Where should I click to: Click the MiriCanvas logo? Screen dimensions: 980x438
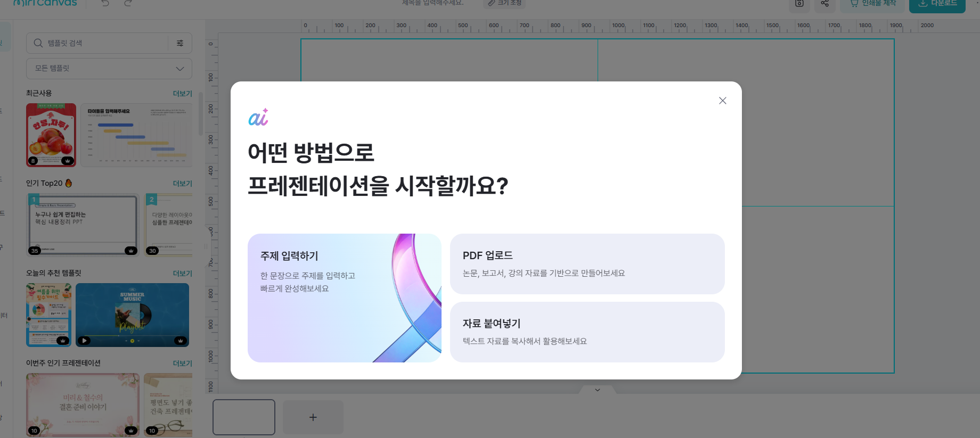click(x=45, y=3)
